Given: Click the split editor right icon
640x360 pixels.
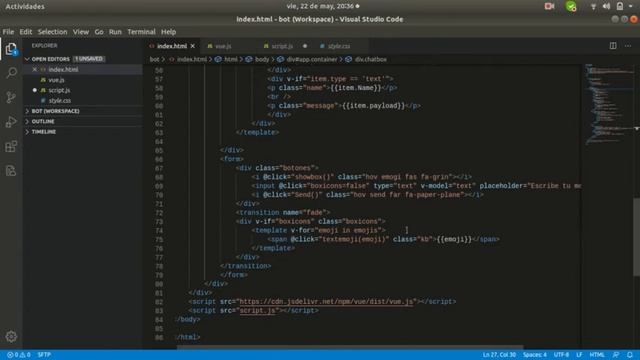Looking at the screenshot, I should click(613, 46).
